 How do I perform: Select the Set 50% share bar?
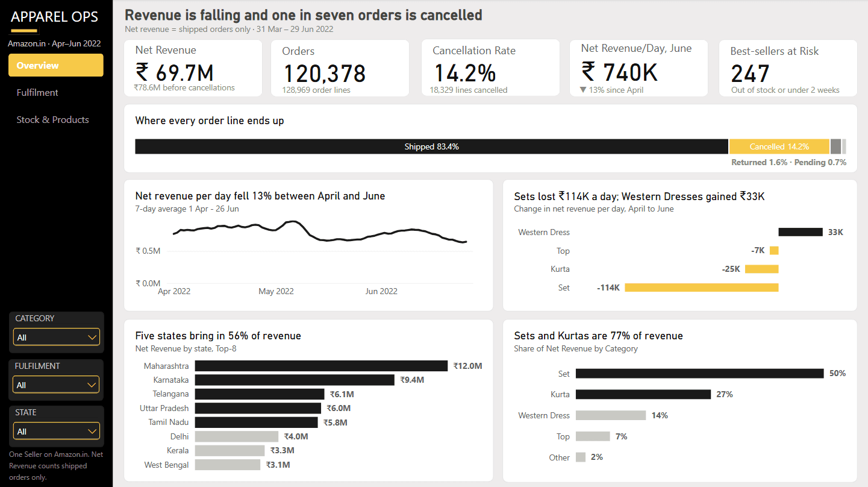click(699, 373)
